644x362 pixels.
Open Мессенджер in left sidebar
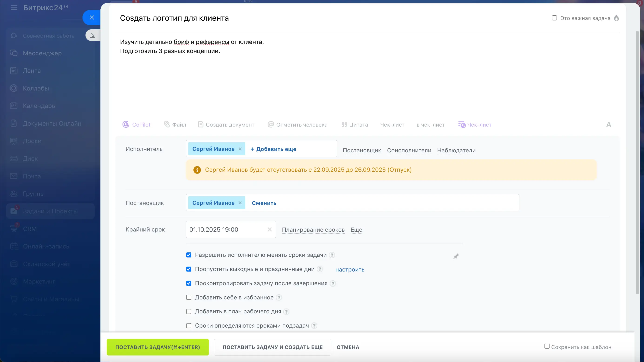coord(42,53)
